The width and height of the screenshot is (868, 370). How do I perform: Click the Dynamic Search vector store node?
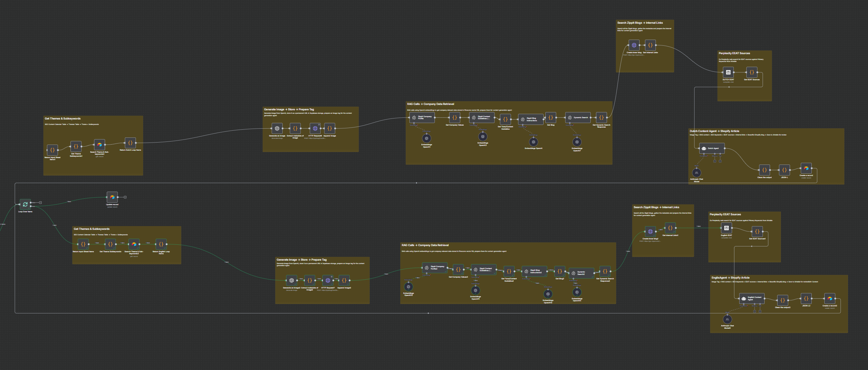pos(578,117)
